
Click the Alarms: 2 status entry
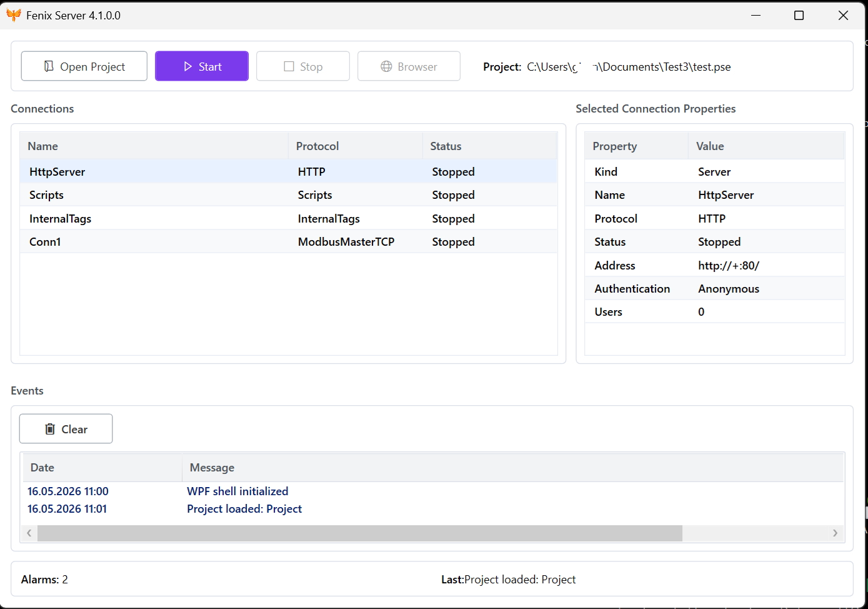[x=44, y=580]
